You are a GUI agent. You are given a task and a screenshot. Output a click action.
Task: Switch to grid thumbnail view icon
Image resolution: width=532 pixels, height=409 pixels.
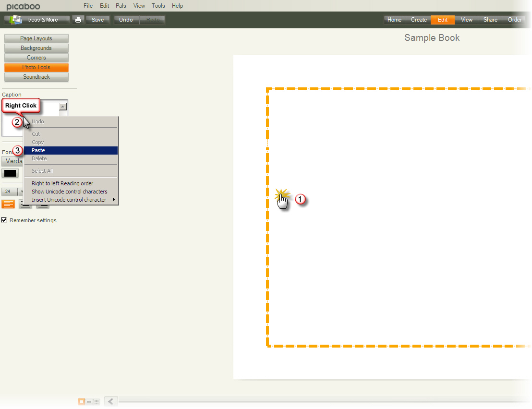96,401
